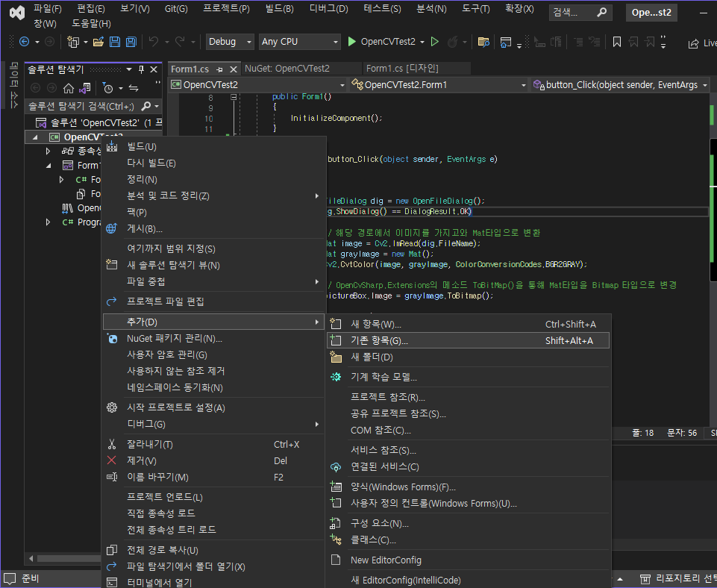Open the Any CPU platform dropdown
Viewport: 717px width, 588px height.
[300, 42]
